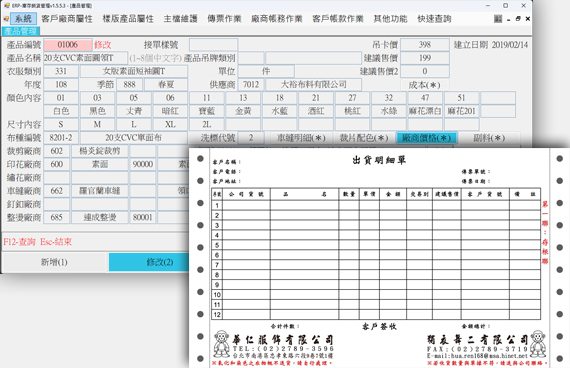Maximize the ERP main window

505,5
